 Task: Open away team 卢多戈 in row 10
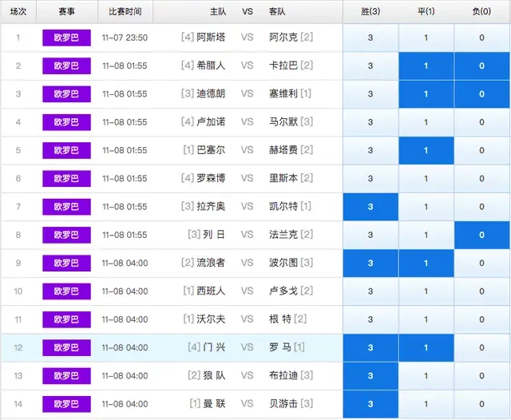click(283, 291)
